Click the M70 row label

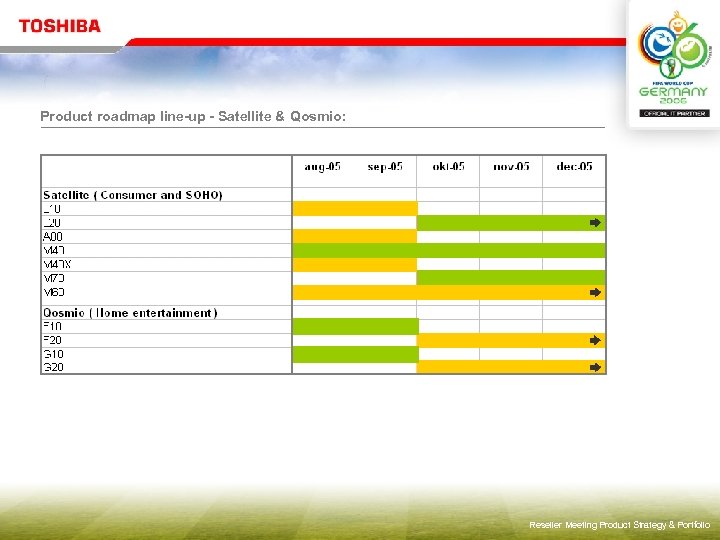point(54,278)
